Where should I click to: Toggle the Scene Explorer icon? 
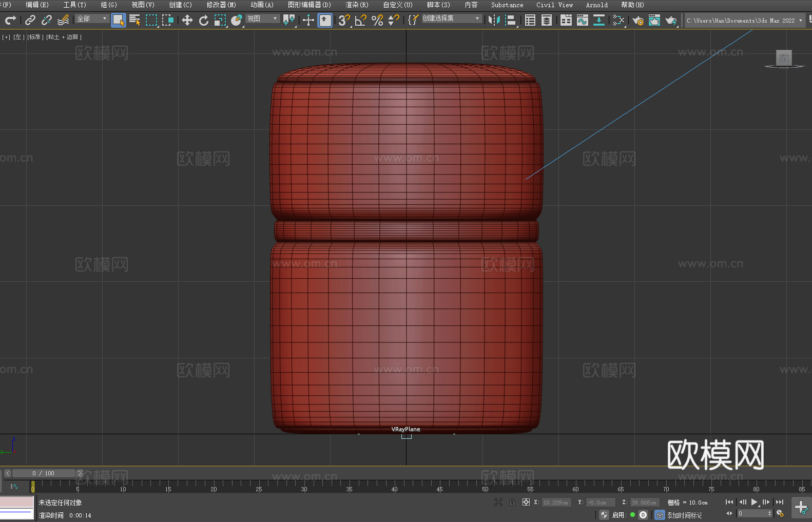pyautogui.click(x=530, y=20)
